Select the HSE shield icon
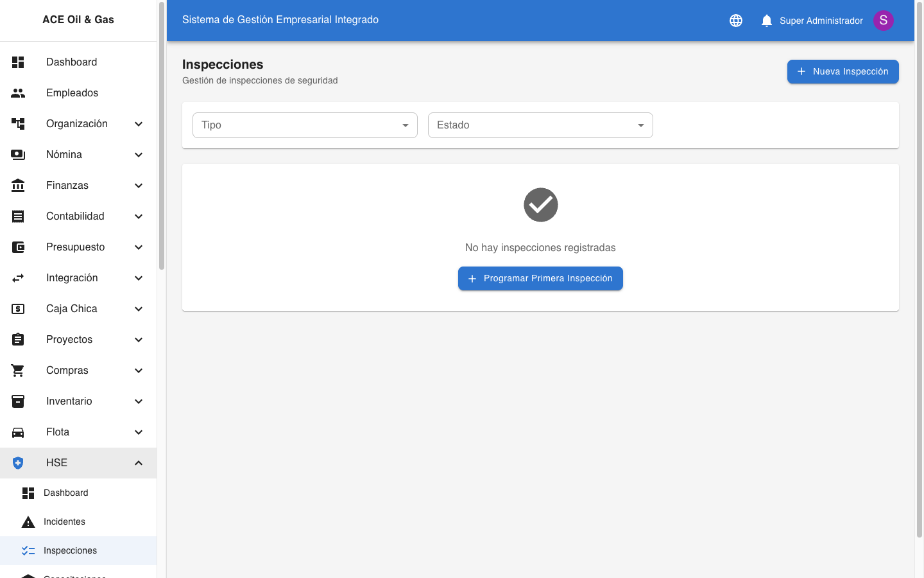The width and height of the screenshot is (924, 578). pos(18,462)
